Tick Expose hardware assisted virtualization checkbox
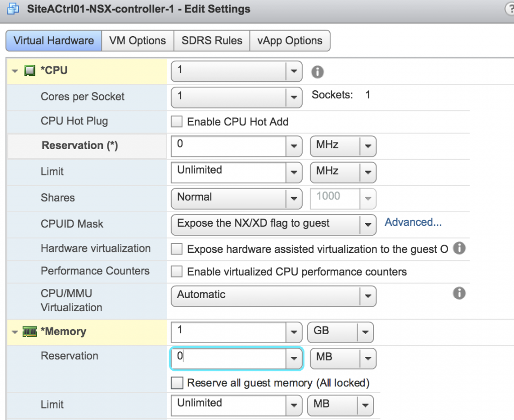Image resolution: width=514 pixels, height=420 pixels. tap(177, 249)
